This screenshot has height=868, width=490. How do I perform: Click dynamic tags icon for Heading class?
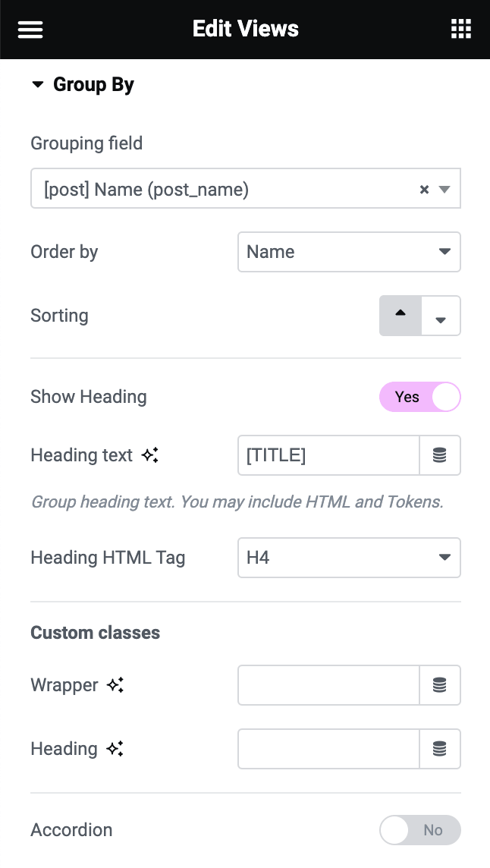pos(440,749)
